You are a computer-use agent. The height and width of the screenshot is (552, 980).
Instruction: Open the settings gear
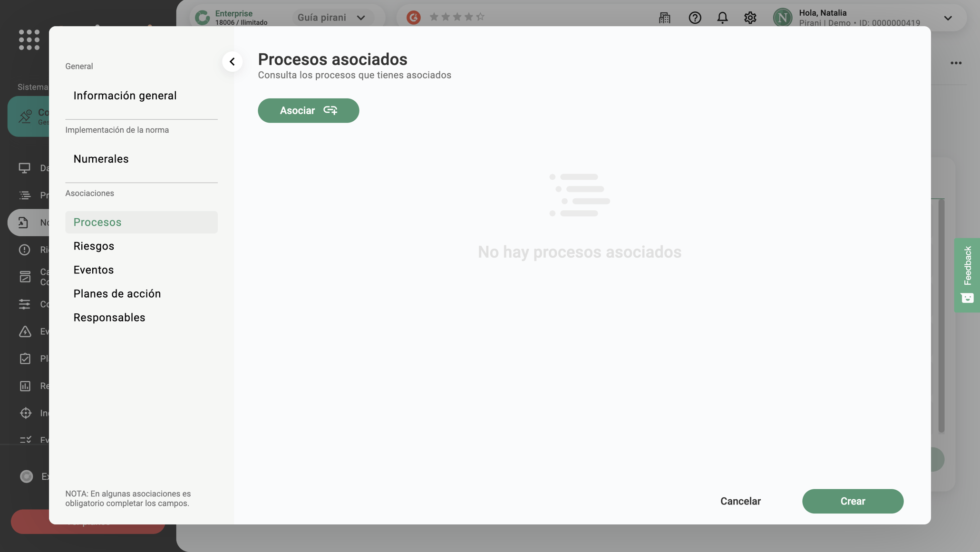[750, 18]
